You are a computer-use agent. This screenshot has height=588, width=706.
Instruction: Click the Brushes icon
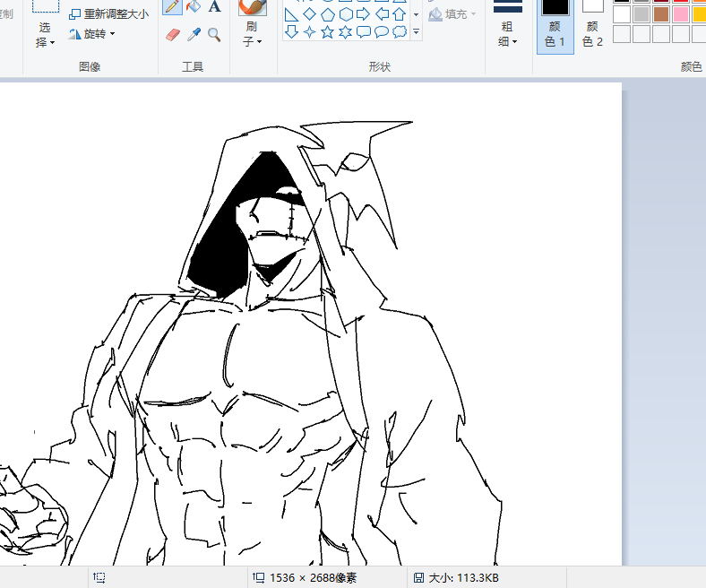253,7
